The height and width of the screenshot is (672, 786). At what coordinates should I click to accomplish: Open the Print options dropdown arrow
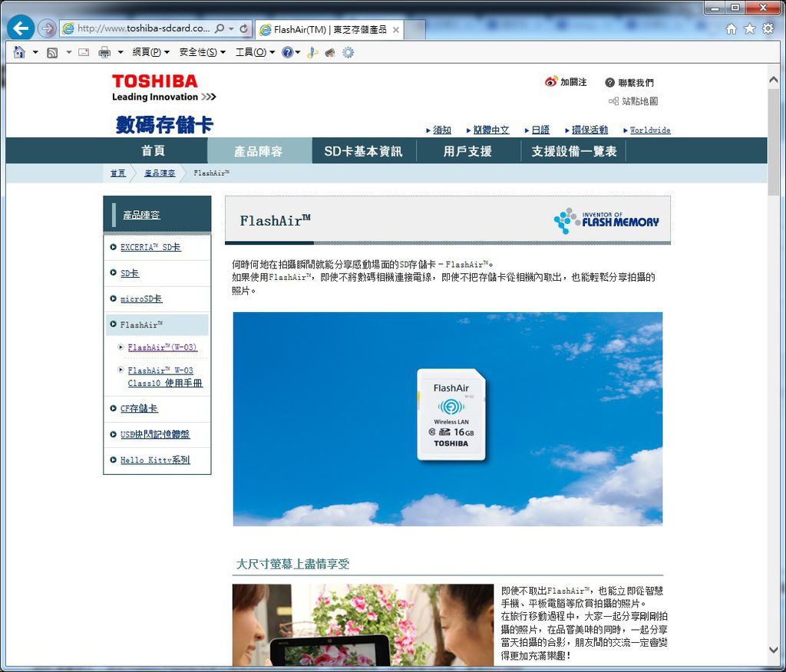(121, 52)
